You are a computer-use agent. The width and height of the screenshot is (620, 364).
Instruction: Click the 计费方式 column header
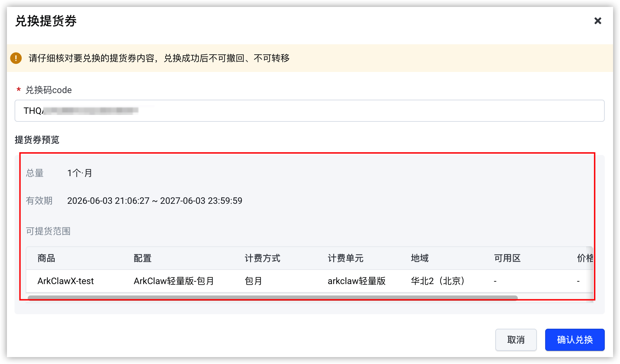click(263, 258)
